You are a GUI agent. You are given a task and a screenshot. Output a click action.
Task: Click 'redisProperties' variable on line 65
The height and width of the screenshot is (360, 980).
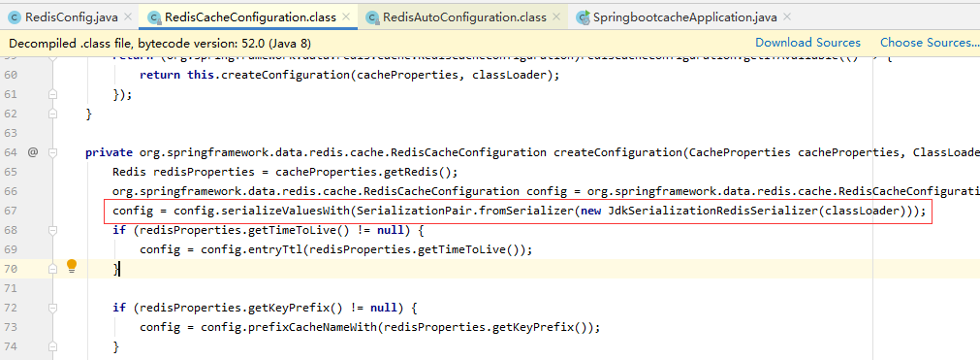point(205,172)
